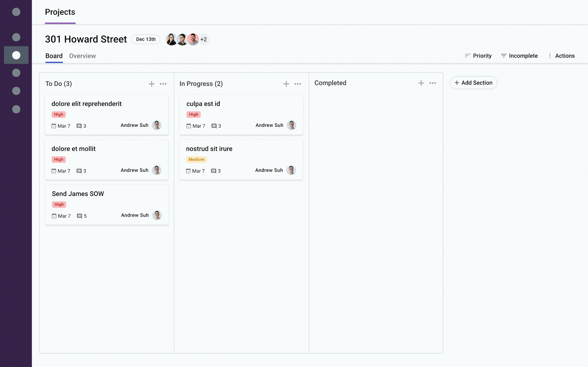
Task: Click the first member avatar in header
Action: [x=171, y=39]
